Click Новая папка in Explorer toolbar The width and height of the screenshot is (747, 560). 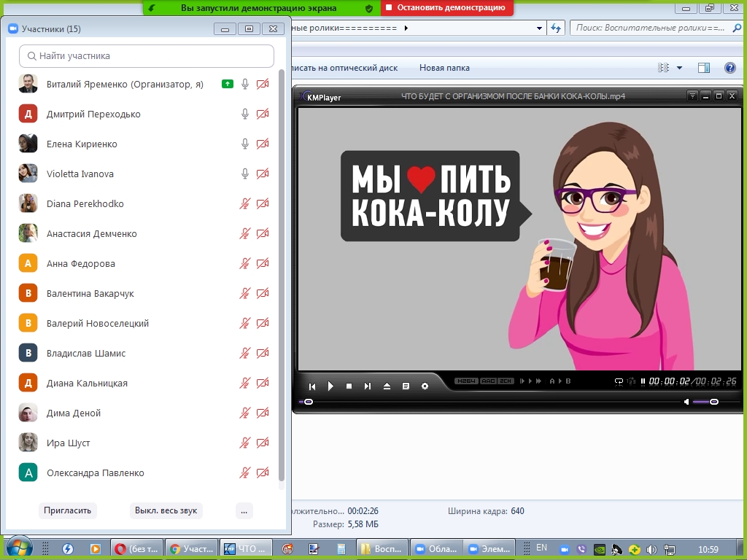(444, 68)
